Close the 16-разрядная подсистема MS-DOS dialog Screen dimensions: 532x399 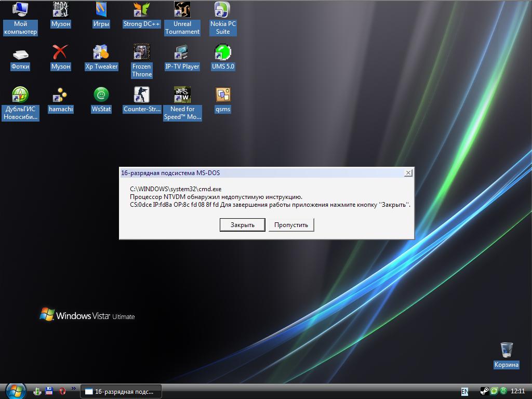(x=408, y=173)
